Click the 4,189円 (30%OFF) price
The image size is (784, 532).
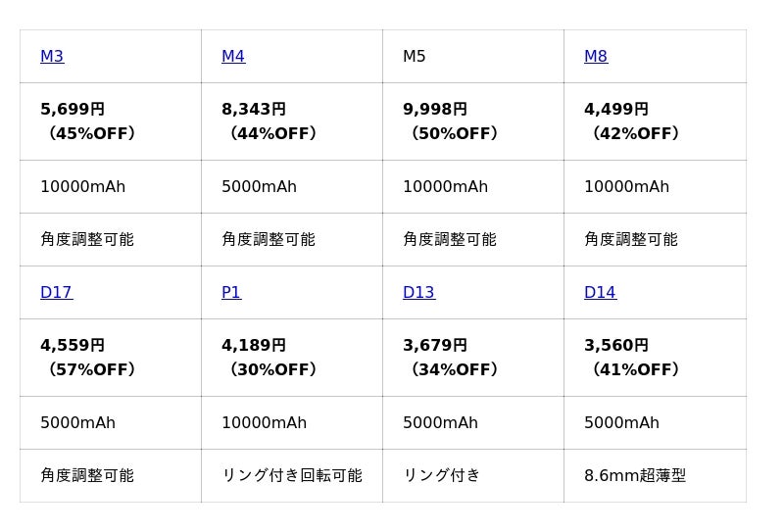269,358
